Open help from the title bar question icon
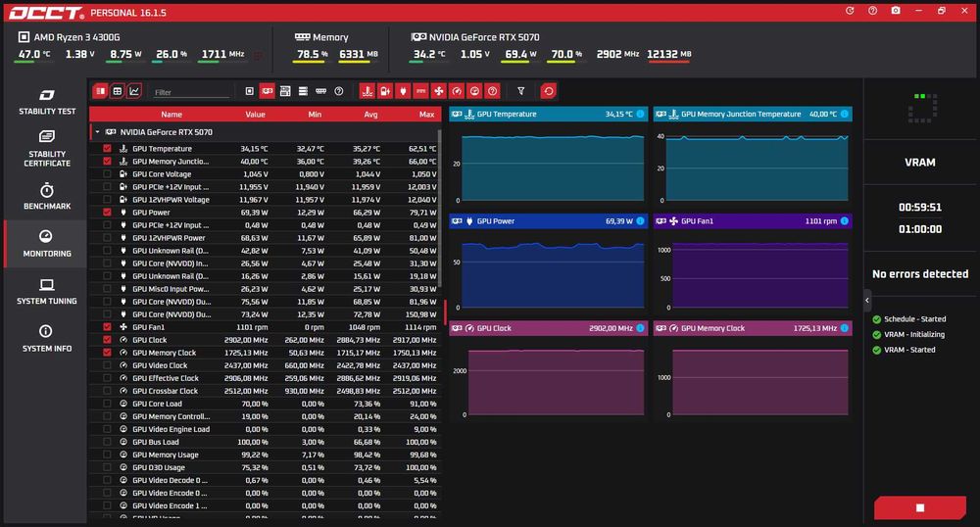Image resolution: width=980 pixels, height=527 pixels. (x=872, y=11)
